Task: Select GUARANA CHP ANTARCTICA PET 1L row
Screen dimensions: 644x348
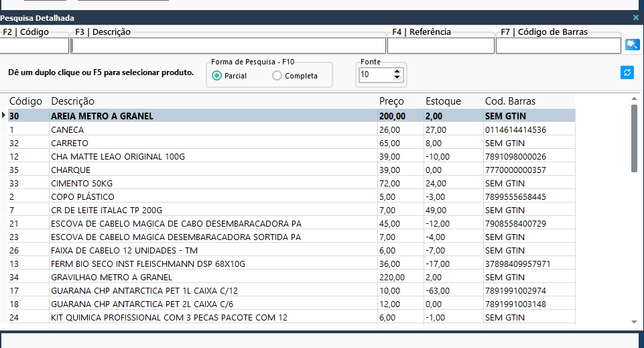Action: point(292,290)
